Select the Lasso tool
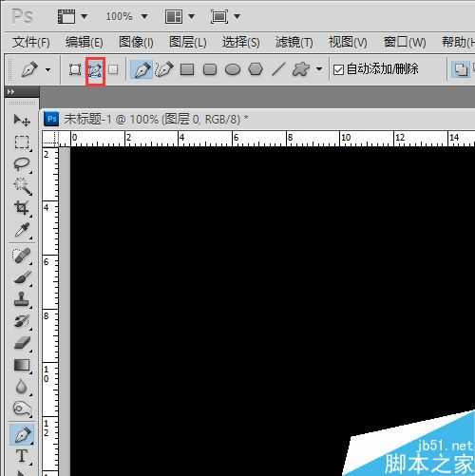The height and width of the screenshot is (476, 475). point(22,164)
